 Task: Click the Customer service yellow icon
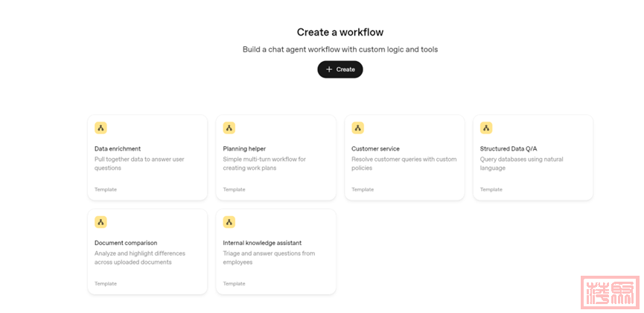click(357, 127)
